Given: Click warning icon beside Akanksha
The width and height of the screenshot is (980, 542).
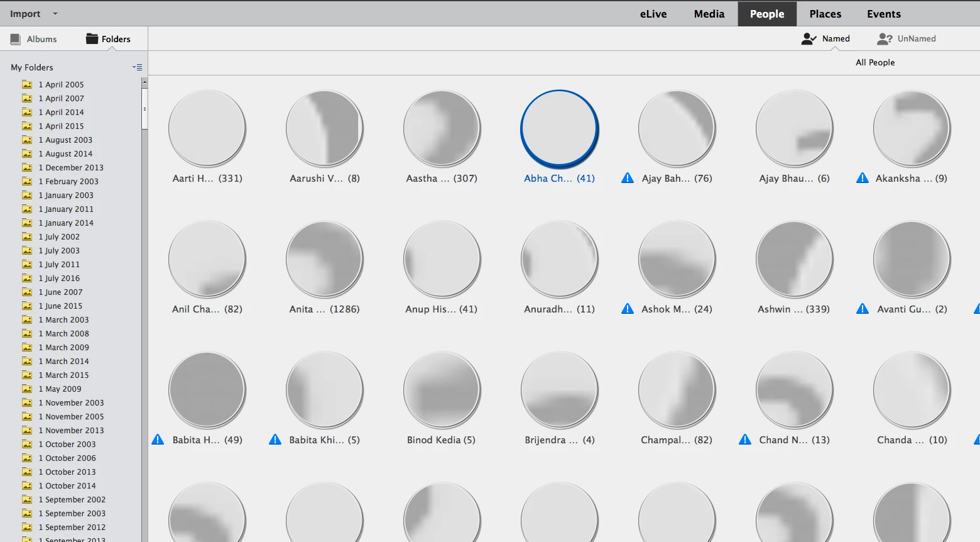Looking at the screenshot, I should [863, 178].
